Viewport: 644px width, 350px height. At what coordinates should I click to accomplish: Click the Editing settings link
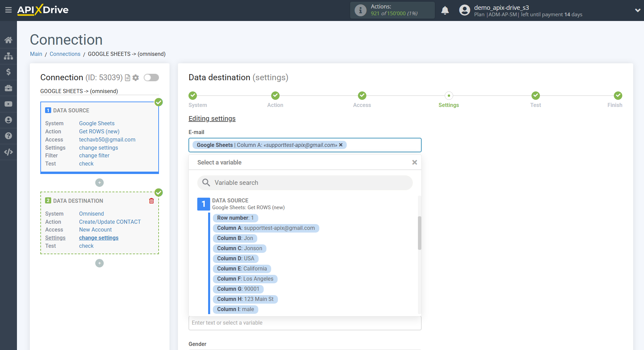click(212, 118)
